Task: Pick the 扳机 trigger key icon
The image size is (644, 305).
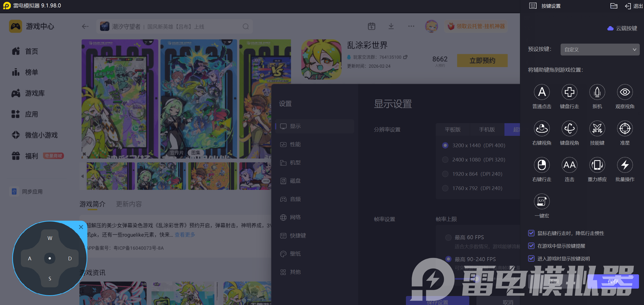Action: tap(597, 92)
